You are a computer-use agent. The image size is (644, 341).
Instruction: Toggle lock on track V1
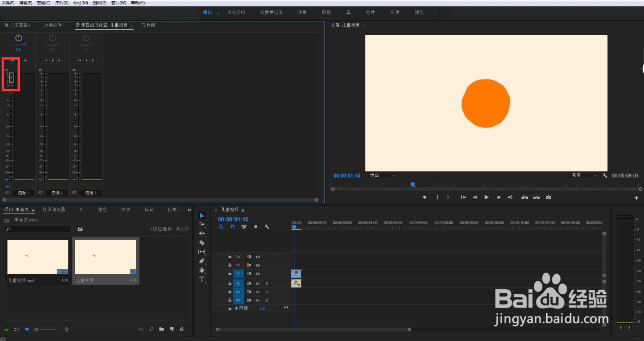point(230,274)
